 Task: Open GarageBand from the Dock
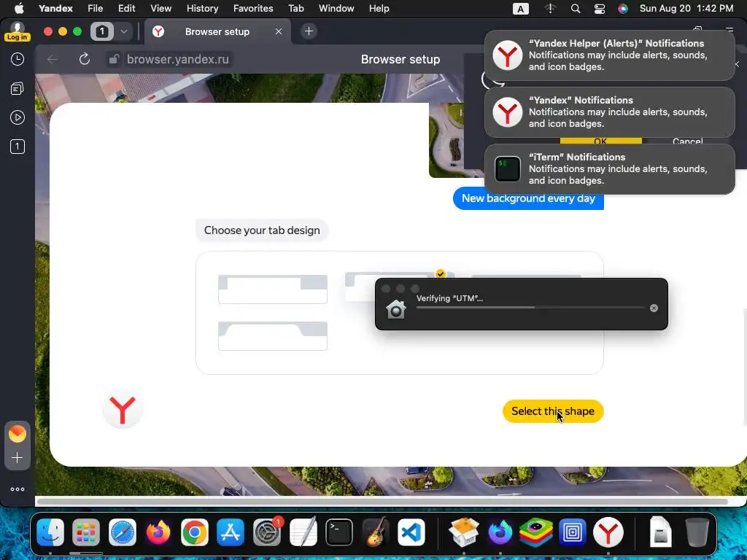pyautogui.click(x=376, y=532)
